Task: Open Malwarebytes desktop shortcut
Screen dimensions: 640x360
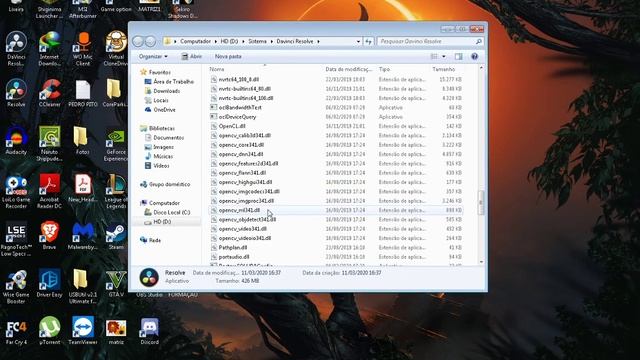Action: (83, 236)
